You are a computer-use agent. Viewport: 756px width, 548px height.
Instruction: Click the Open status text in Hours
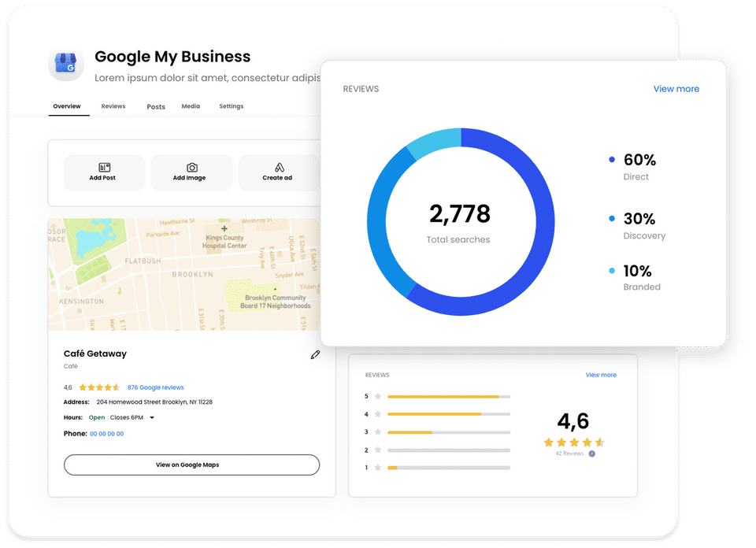pos(97,417)
